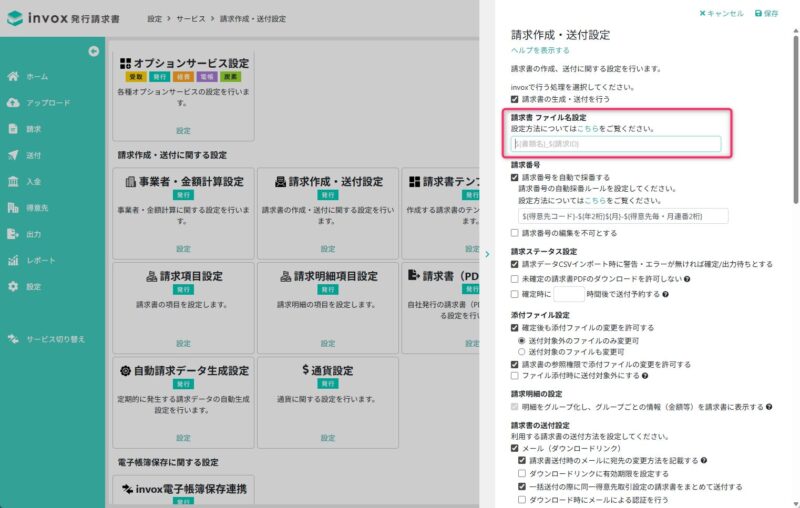800x508 pixels.
Task: Click the paper plane icon beside 送付
Action: point(13,155)
